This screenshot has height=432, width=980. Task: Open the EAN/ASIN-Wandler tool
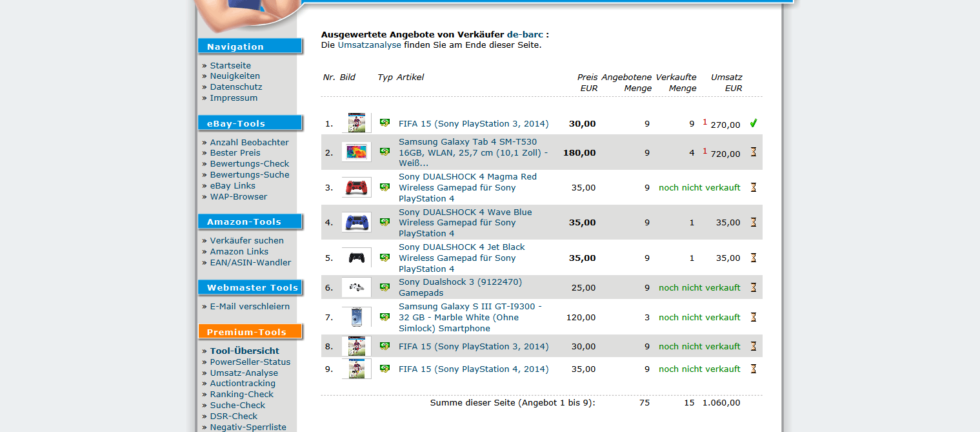pos(250,262)
